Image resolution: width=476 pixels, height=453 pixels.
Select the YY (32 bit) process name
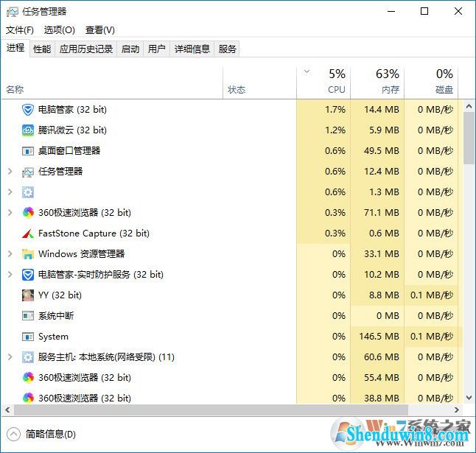click(60, 295)
